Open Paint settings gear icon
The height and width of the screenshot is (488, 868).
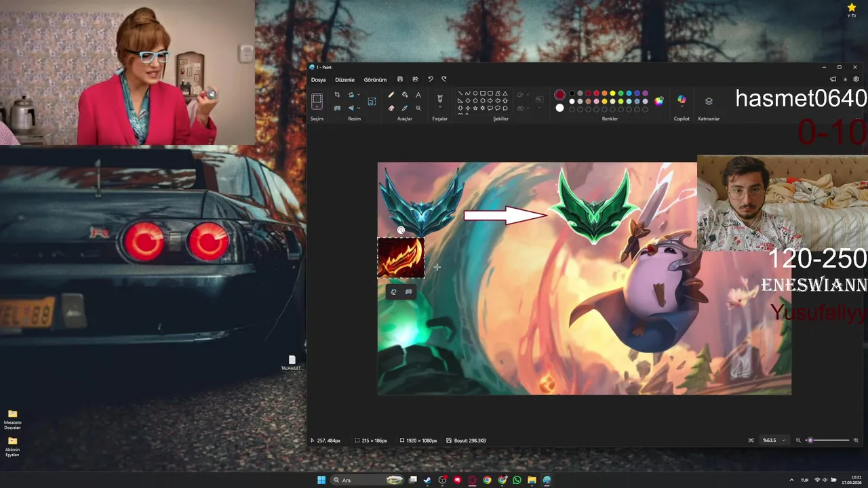(x=856, y=79)
